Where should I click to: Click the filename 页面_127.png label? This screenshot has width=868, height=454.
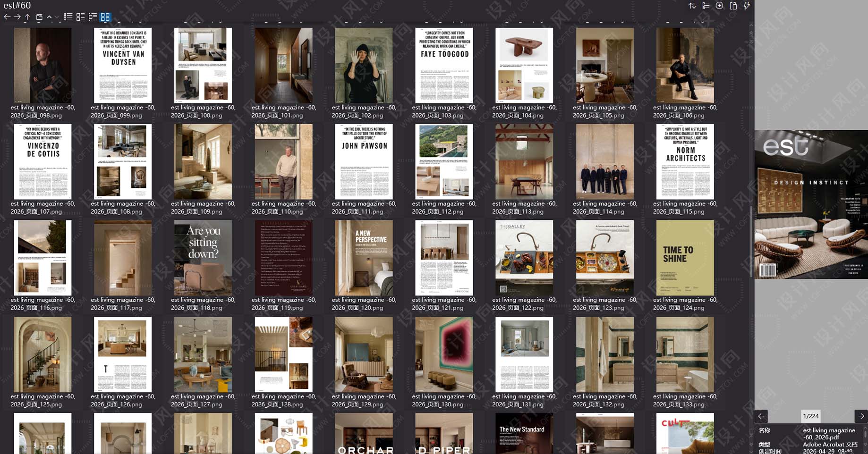coord(203,400)
